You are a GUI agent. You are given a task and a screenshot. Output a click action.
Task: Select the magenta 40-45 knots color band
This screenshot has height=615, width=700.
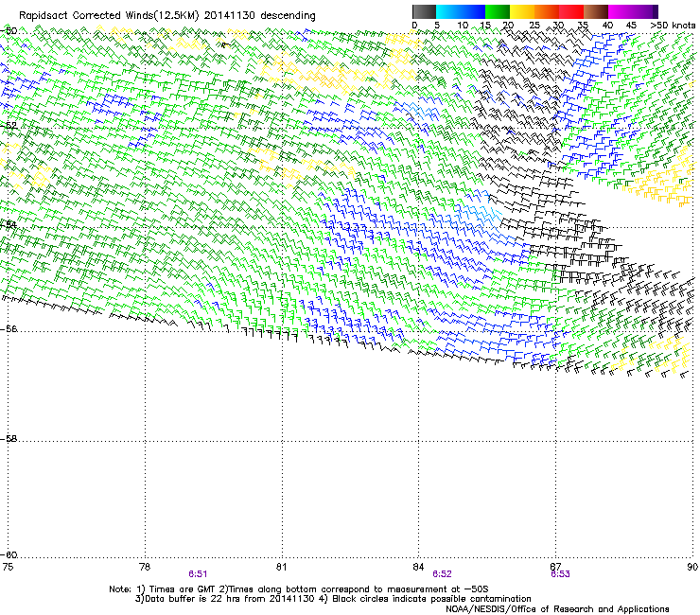point(621,11)
